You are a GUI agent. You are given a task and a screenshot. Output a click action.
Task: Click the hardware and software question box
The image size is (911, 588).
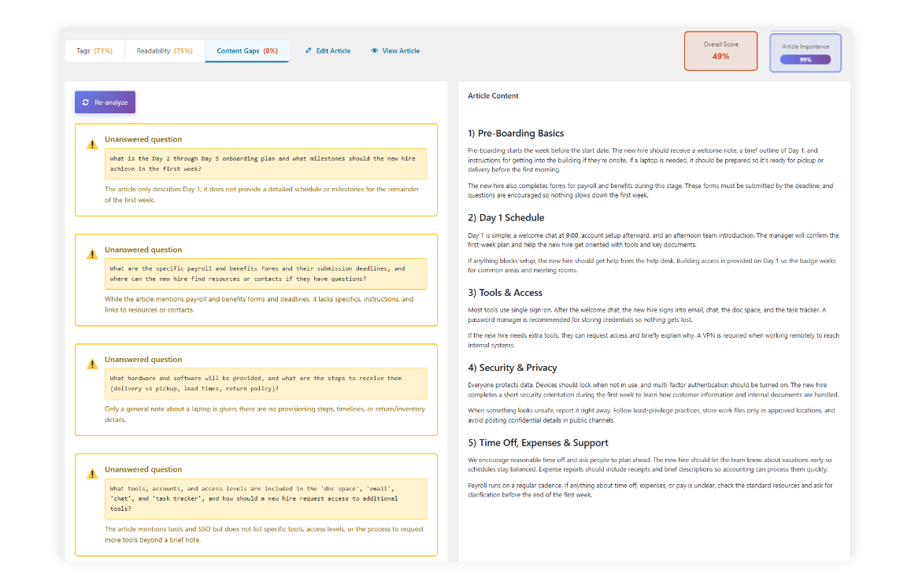coord(265,383)
